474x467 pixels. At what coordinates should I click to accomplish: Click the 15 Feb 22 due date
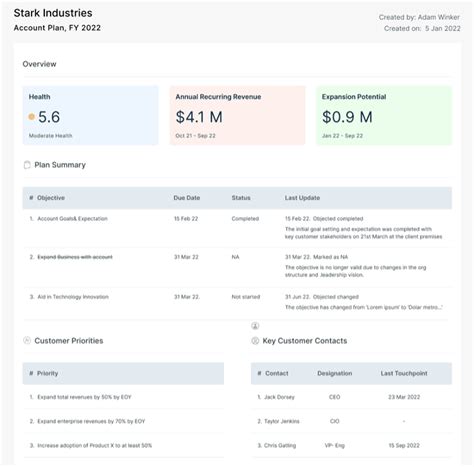(186, 219)
